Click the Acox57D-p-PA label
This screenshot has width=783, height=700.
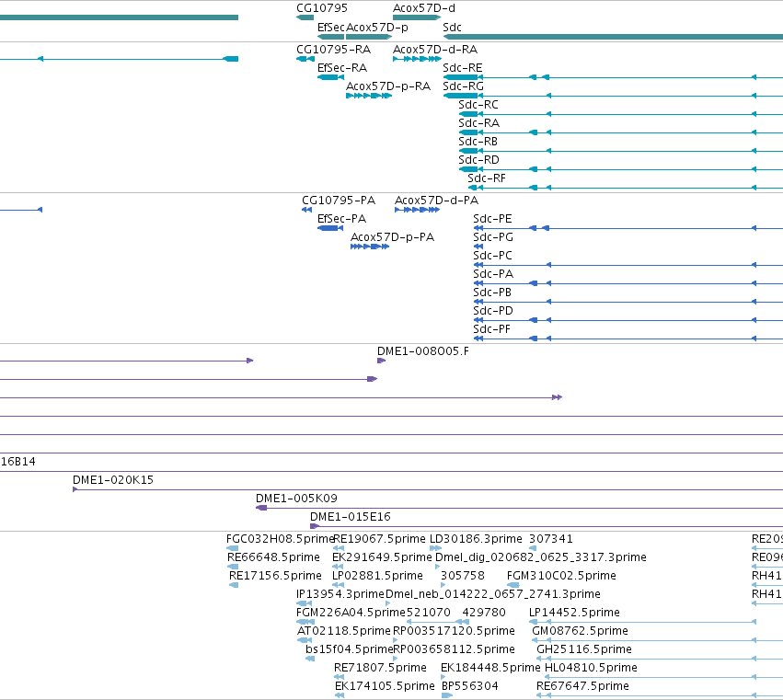[393, 237]
